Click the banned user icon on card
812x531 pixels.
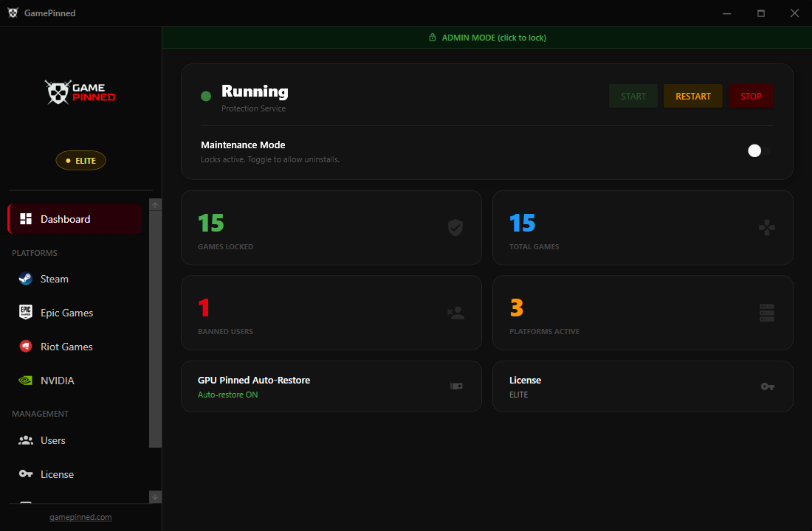[x=455, y=313]
